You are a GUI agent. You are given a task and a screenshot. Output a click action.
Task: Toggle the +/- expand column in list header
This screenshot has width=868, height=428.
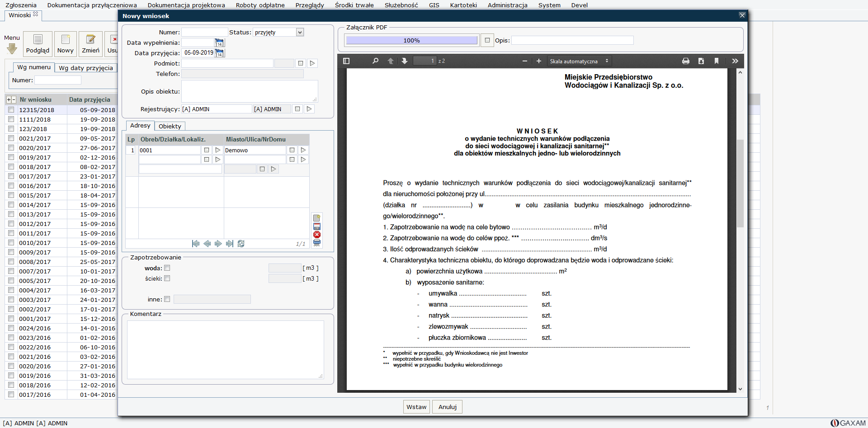click(x=11, y=99)
